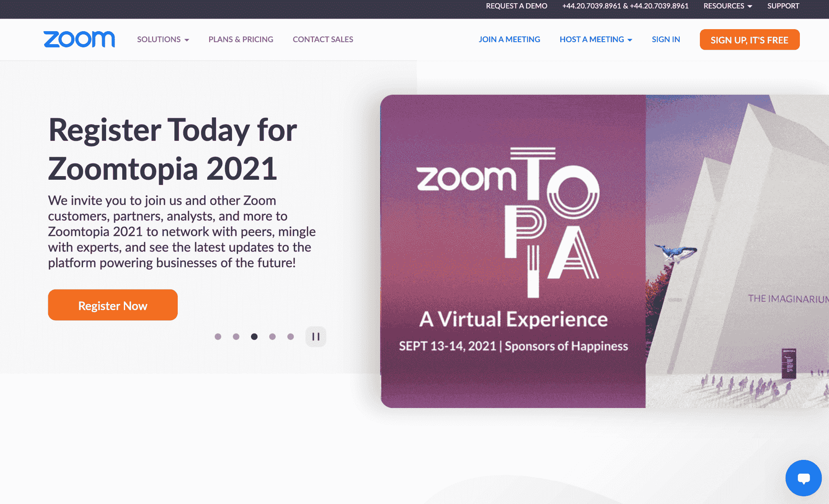Viewport: 829px width, 504px height.
Task: Open the Support link
Action: coord(783,6)
